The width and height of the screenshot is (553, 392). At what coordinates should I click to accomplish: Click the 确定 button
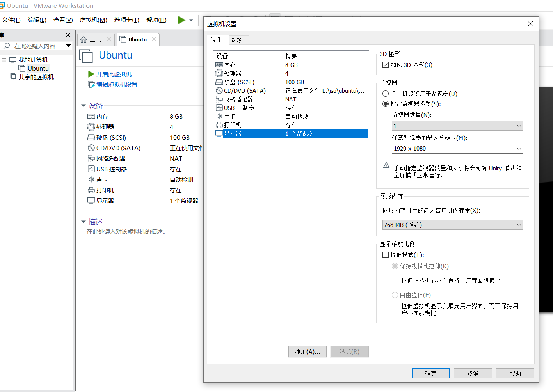point(430,373)
